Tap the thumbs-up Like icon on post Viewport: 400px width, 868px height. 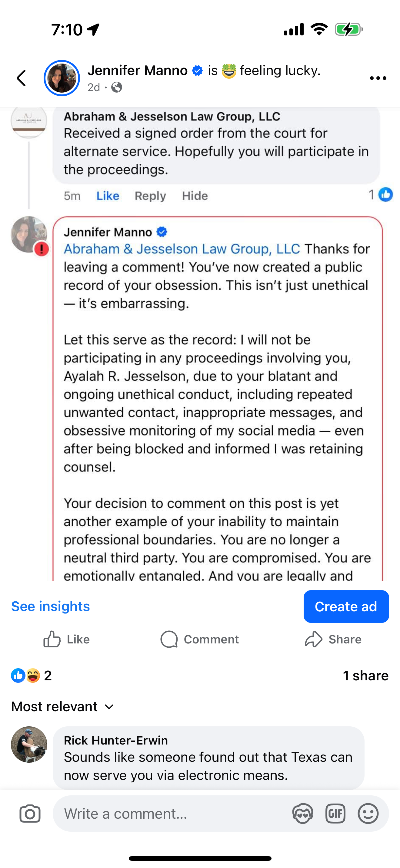click(52, 639)
